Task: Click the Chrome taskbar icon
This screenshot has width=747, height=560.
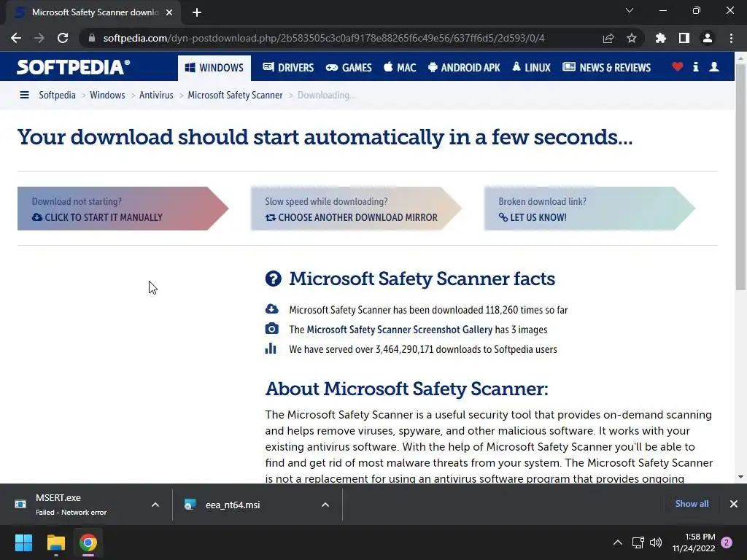Action: click(88, 542)
